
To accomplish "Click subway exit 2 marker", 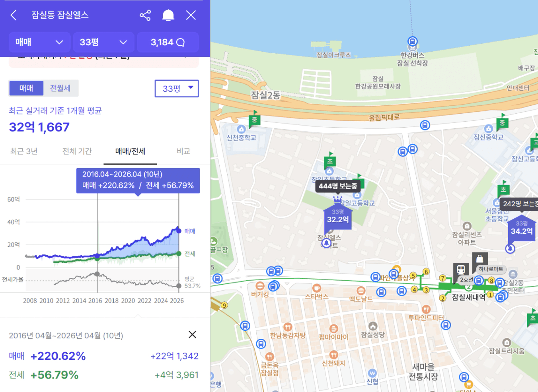I will [x=442, y=298].
